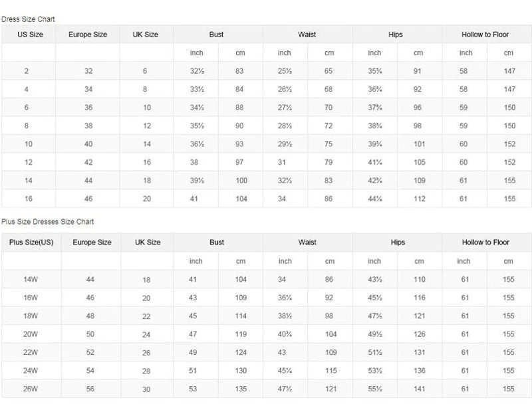Click the 26W plus size row label
Image resolution: width=532 pixels, height=408 pixels.
coord(31,389)
